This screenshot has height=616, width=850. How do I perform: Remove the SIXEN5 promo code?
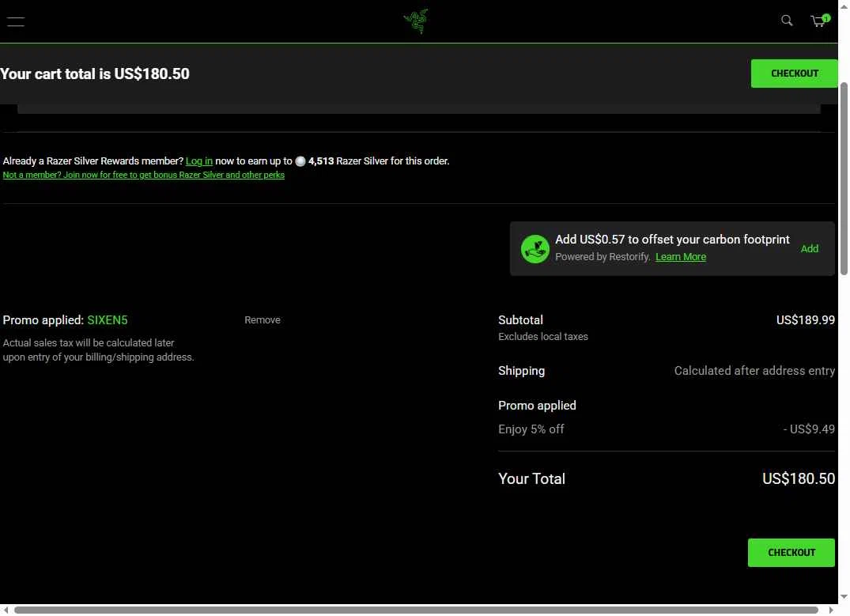coord(263,320)
